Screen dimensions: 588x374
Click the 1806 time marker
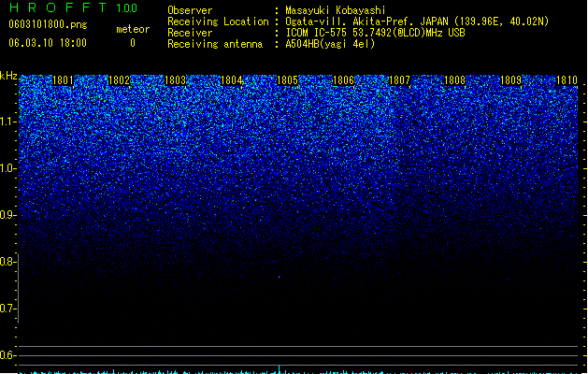click(343, 80)
